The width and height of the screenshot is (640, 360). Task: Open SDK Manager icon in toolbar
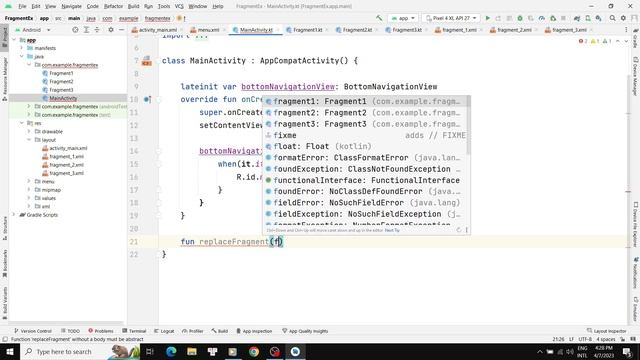tap(598, 18)
